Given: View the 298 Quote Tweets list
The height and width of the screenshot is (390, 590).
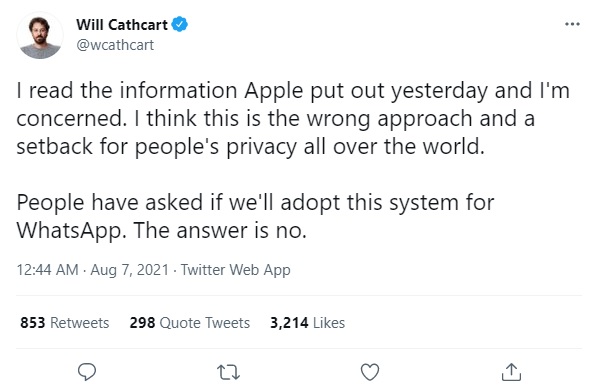Looking at the screenshot, I should coord(190,323).
